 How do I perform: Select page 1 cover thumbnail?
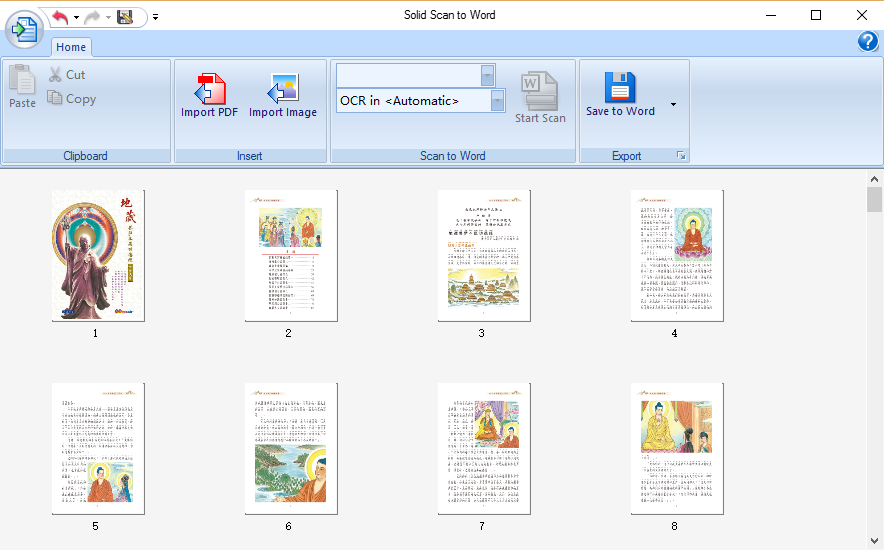pos(97,255)
